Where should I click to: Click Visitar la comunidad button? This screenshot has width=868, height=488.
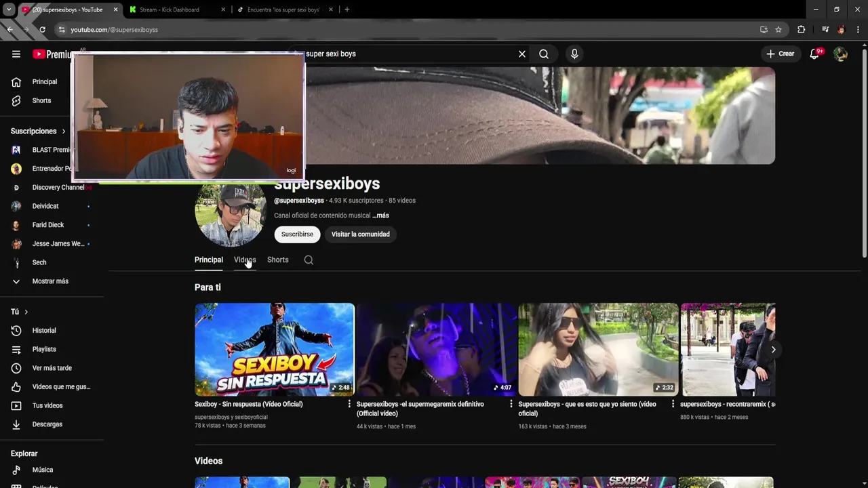tap(360, 235)
